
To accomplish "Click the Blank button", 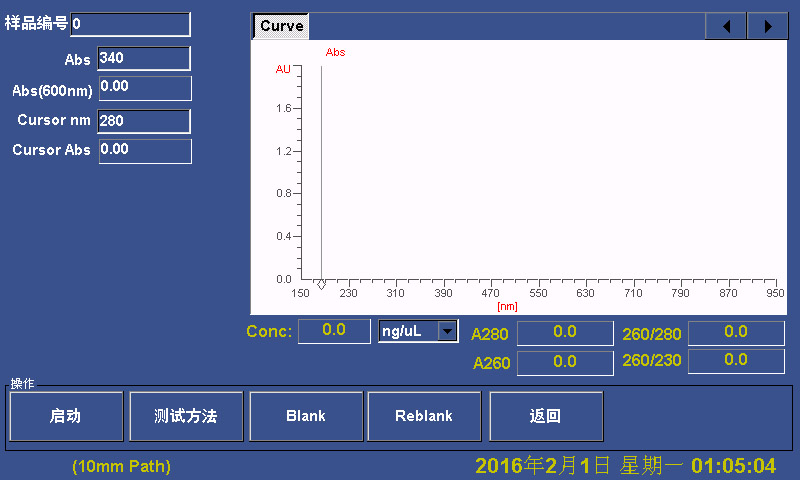I will pos(305,416).
